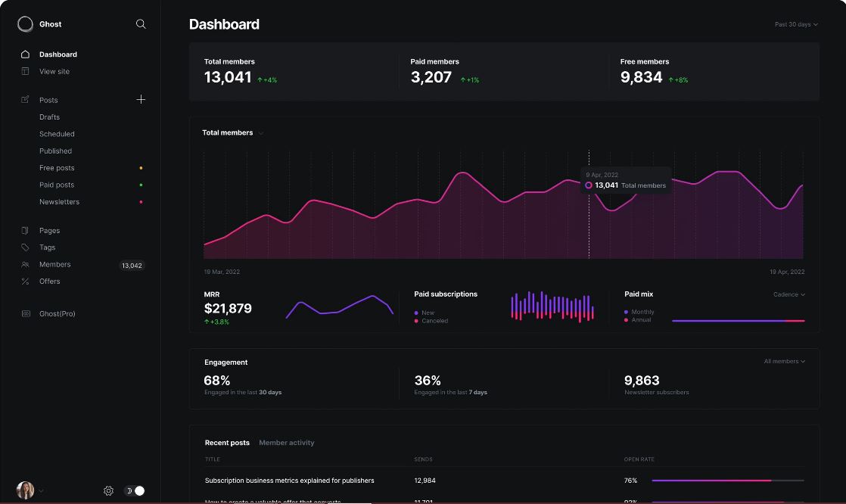Open the Drafts list

(x=50, y=117)
